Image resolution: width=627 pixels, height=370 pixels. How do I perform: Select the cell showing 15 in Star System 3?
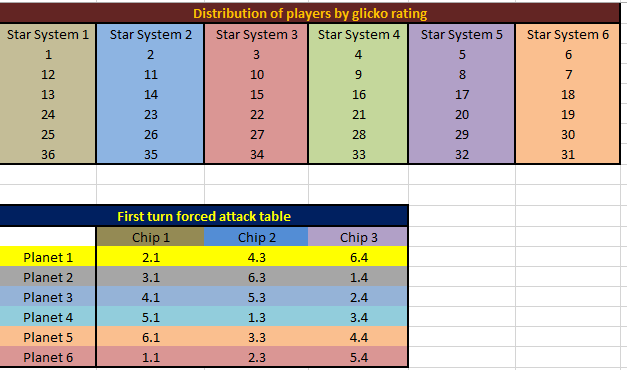pos(256,95)
